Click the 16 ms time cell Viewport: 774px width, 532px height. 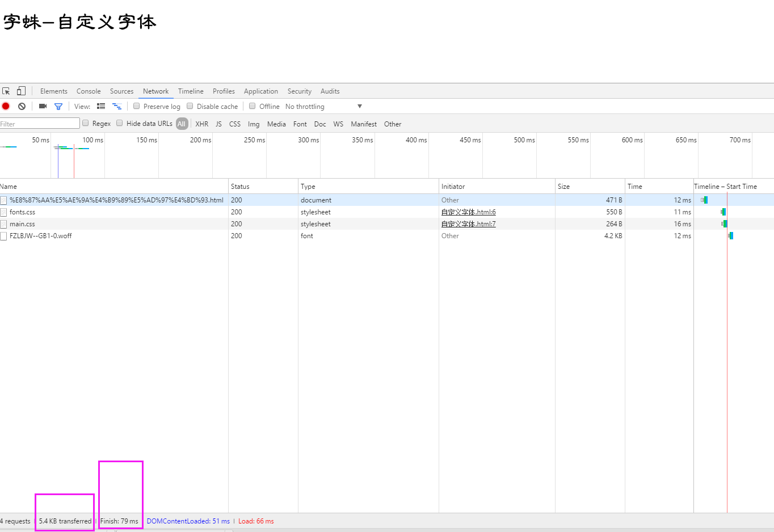(x=683, y=224)
